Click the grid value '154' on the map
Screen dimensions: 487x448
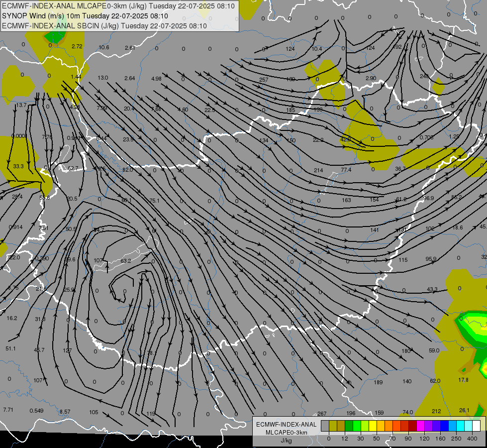(x=374, y=200)
